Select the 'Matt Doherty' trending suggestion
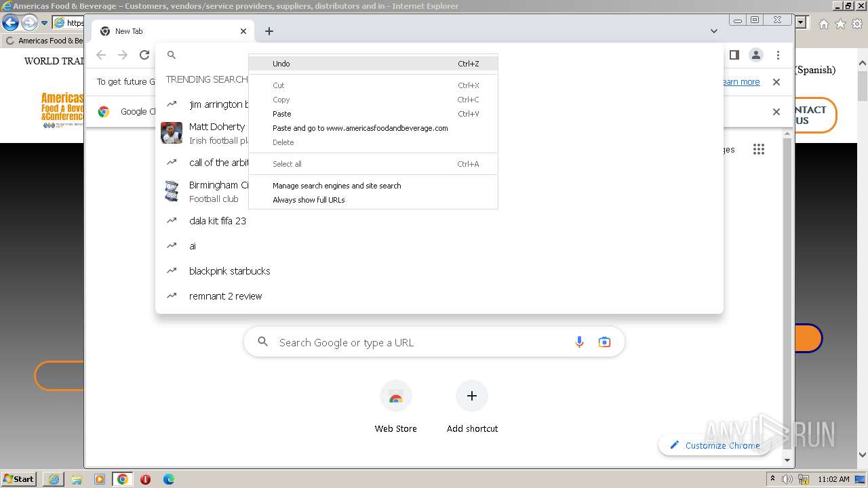Viewport: 868px width, 488px height. click(x=203, y=133)
